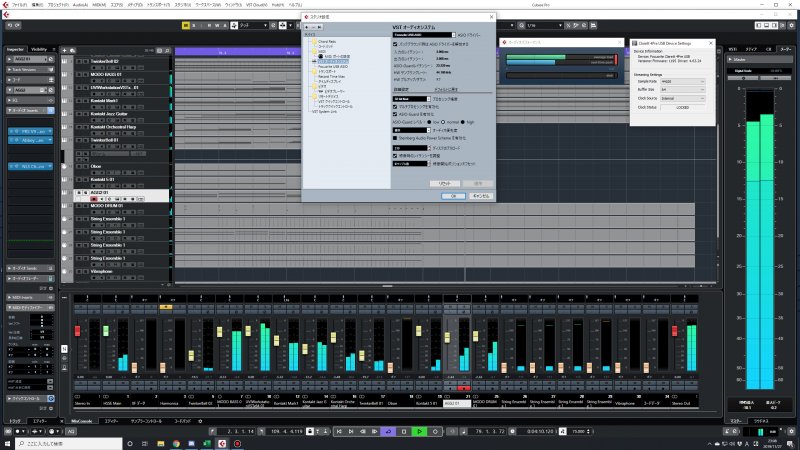This screenshot has width=800, height=450.
Task: Toggle the ASIO-Guard enable checkbox
Action: pyautogui.click(x=395, y=115)
